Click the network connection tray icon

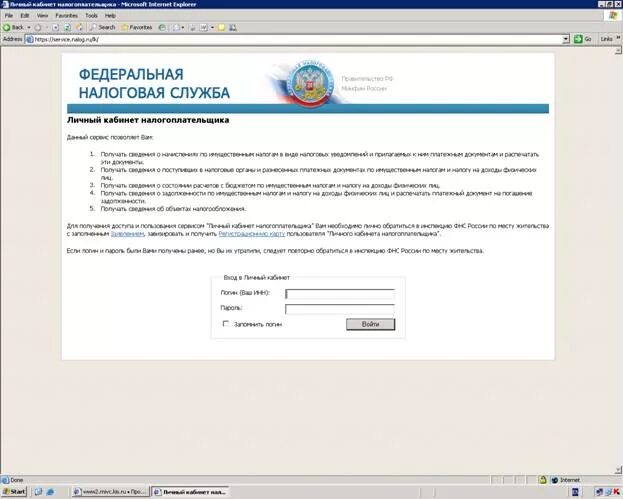(608, 492)
